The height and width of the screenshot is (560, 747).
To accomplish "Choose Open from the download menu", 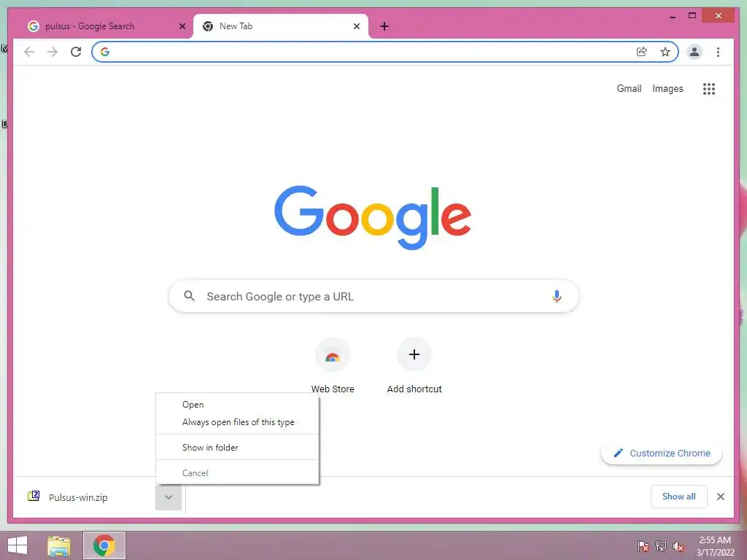I will click(237, 404).
